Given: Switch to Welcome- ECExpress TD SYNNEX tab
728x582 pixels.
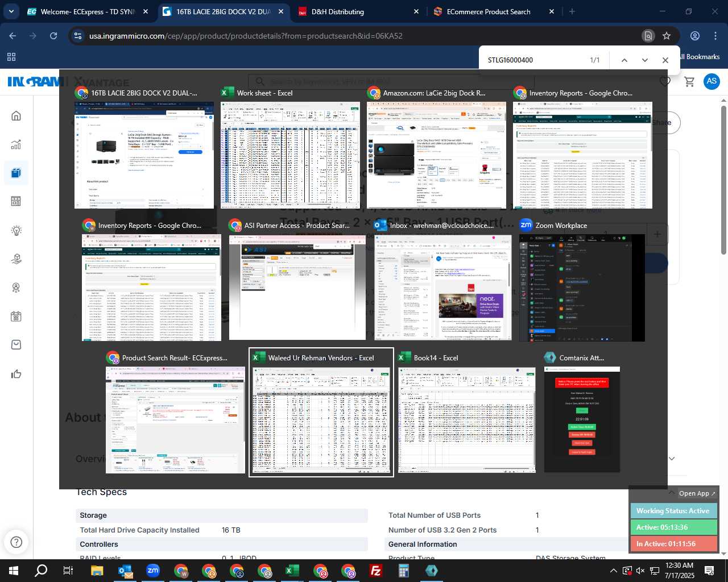Looking at the screenshot, I should coord(88,11).
